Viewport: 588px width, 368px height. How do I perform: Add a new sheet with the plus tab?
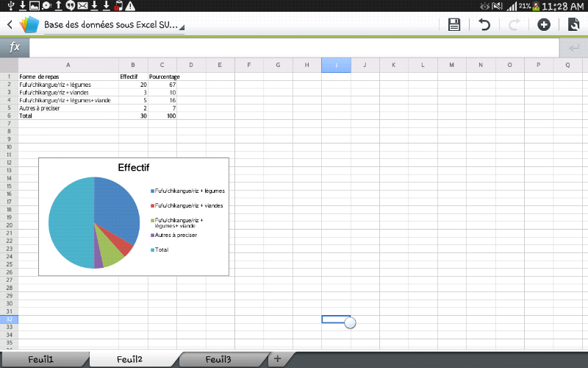point(278,359)
